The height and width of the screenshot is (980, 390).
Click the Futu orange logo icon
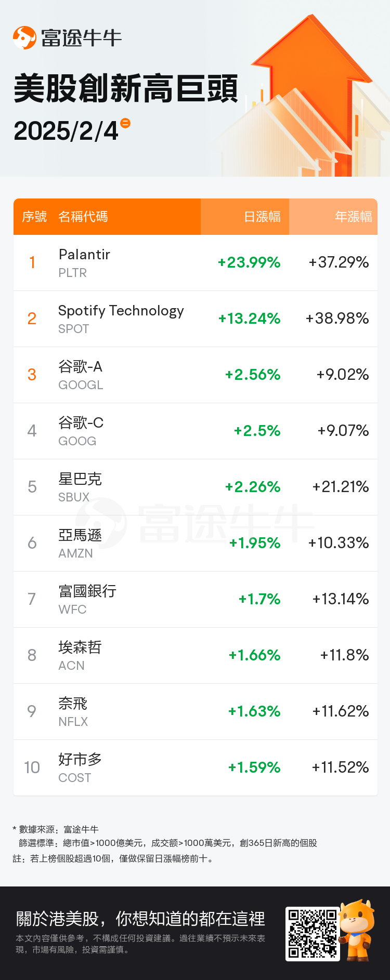[24, 37]
